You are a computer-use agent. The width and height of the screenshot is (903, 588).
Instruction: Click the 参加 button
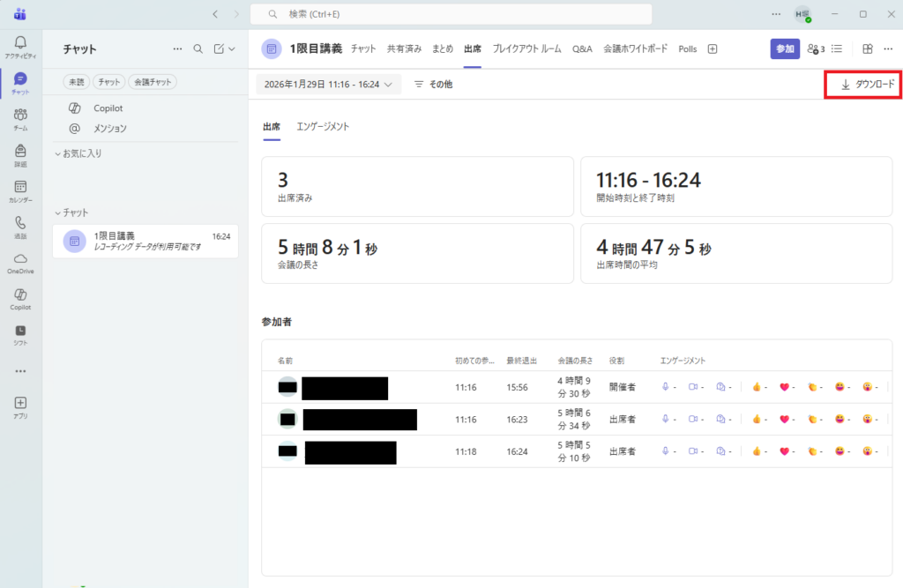[x=784, y=49]
